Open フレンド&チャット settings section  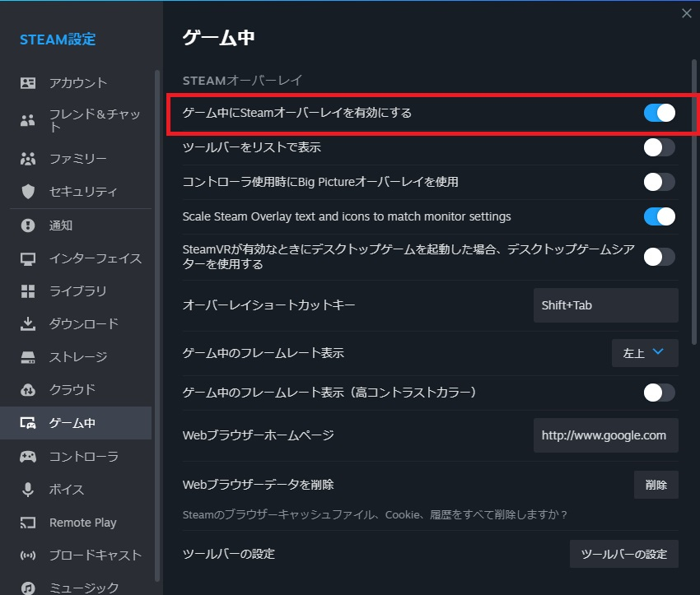[x=76, y=120]
